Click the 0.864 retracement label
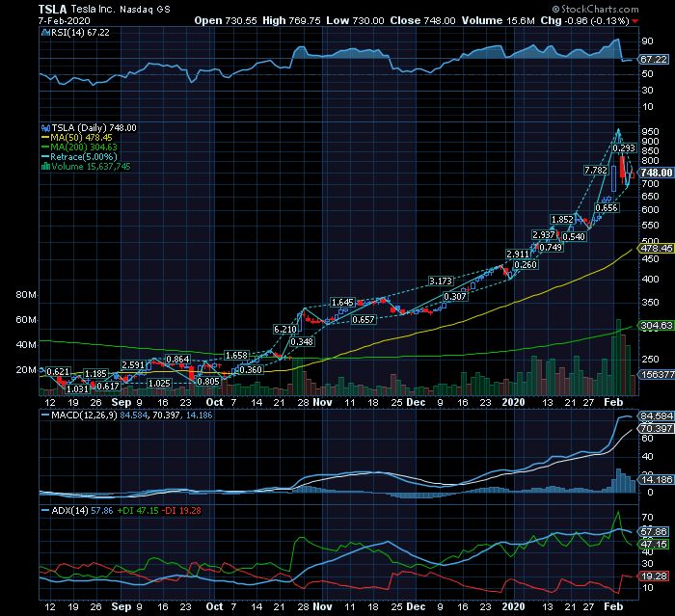The height and width of the screenshot is (616, 675). (x=177, y=360)
